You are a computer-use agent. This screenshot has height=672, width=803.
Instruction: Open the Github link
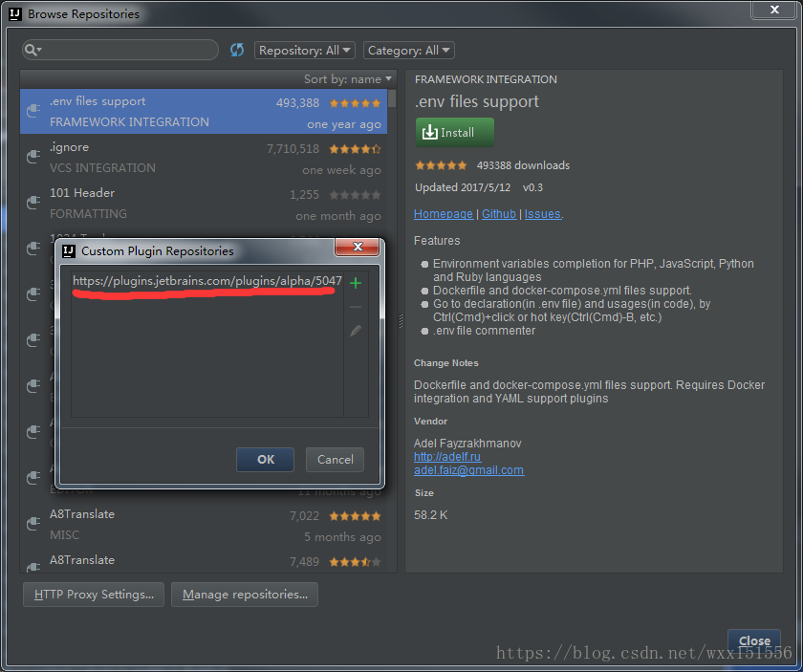pyautogui.click(x=499, y=213)
